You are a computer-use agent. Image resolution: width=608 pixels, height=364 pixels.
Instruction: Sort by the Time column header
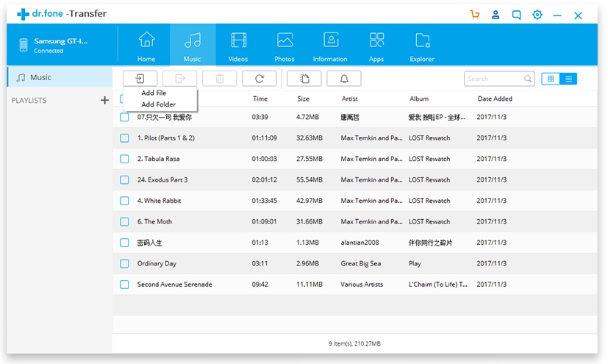coord(260,99)
